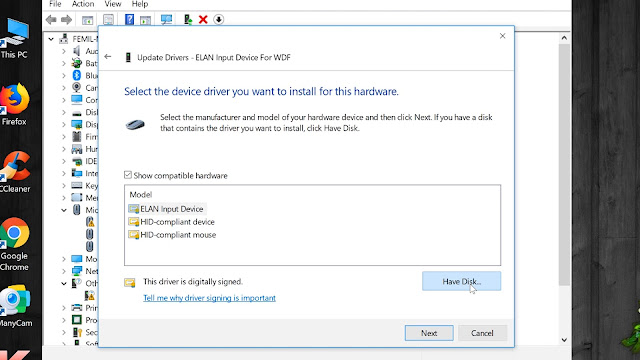This screenshot has height=360, width=640.
Task: Expand the Bluetooth tree node
Action: pos(64,76)
